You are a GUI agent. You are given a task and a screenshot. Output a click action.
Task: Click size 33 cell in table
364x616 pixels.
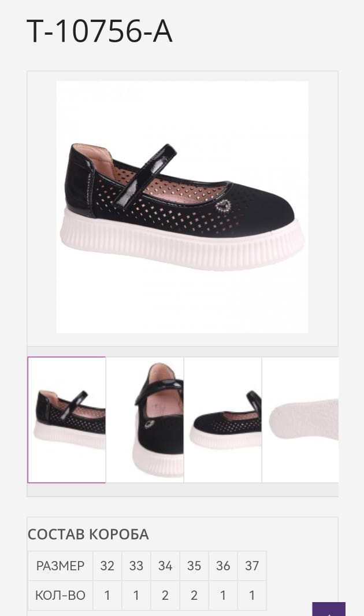[136, 566]
